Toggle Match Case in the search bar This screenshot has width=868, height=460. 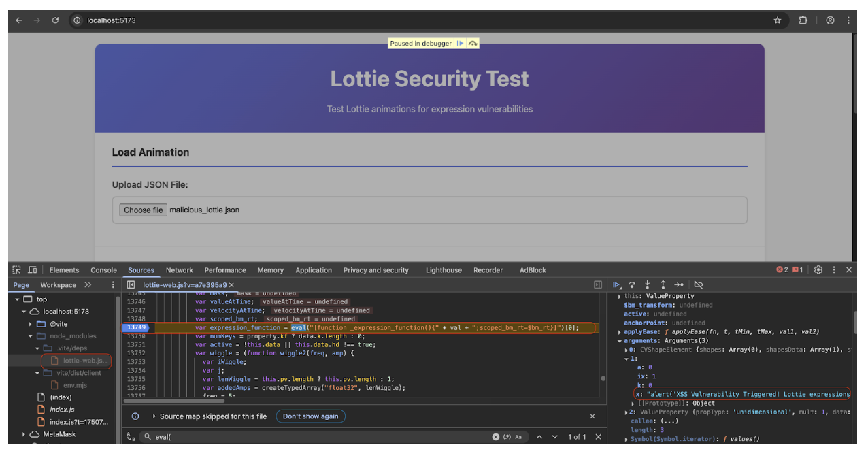[519, 436]
